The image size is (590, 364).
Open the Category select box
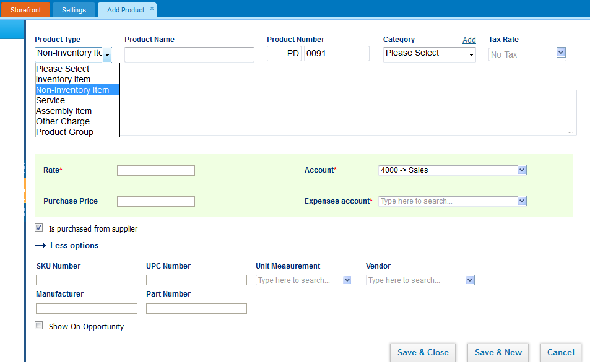(x=429, y=54)
